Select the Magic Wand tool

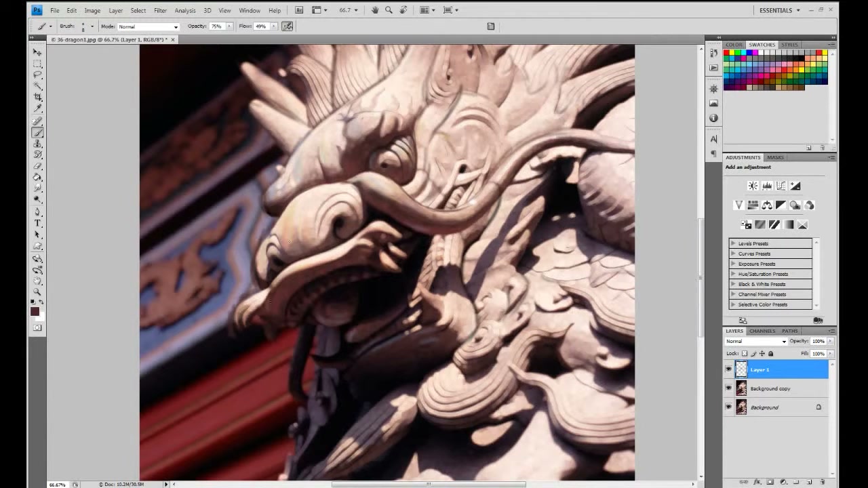(x=37, y=87)
